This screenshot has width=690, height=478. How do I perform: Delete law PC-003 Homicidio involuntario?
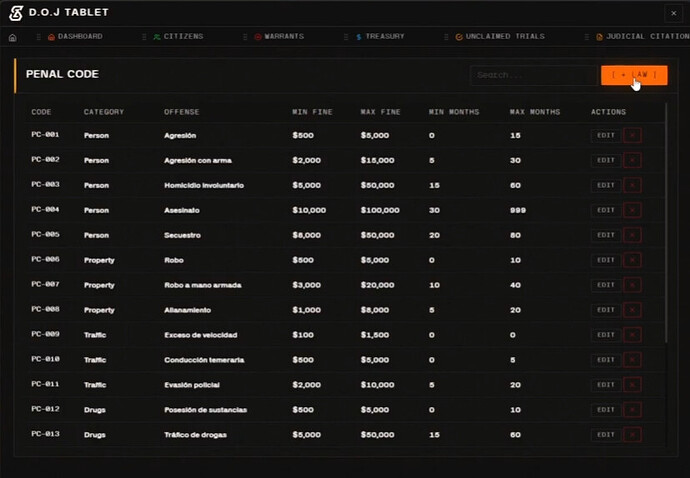[632, 185]
